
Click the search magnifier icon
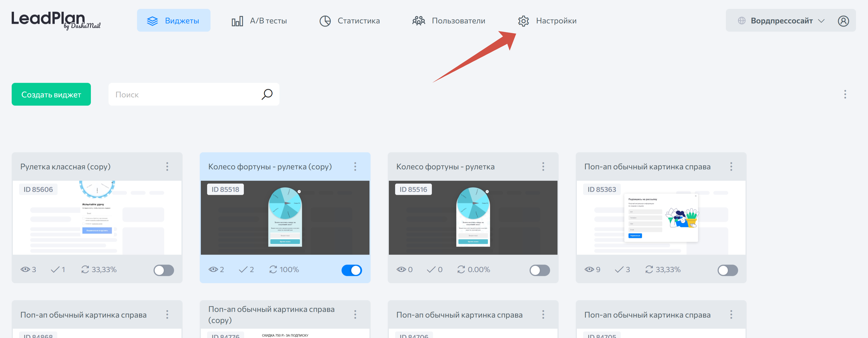point(267,94)
